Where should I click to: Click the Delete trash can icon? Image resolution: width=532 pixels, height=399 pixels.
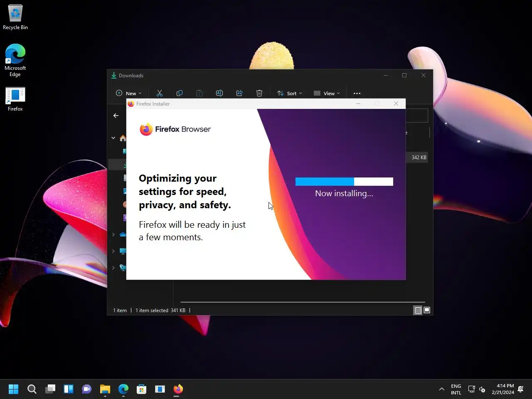point(259,93)
